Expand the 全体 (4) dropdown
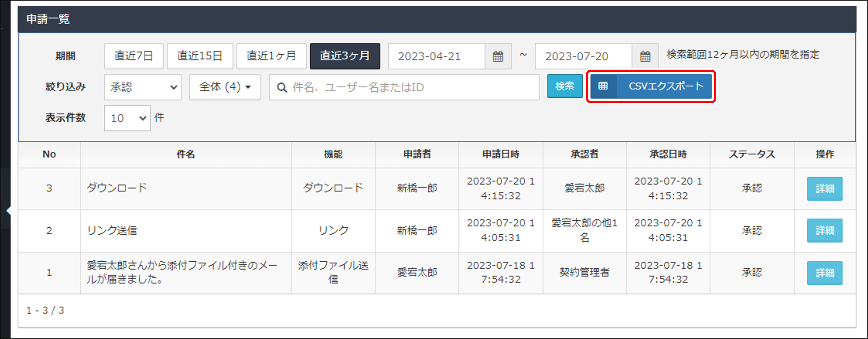This screenshot has width=868, height=339. click(x=225, y=87)
